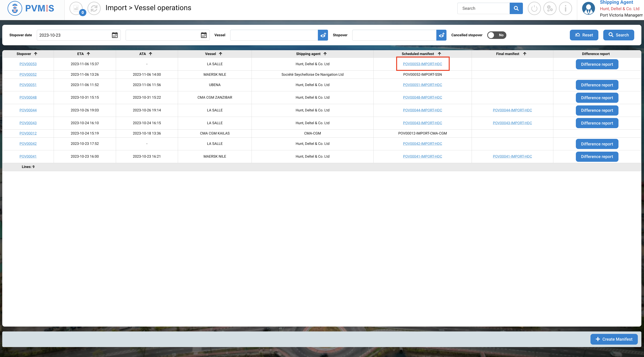Open stopover POV00048 link
This screenshot has height=357, width=644.
[x=28, y=97]
